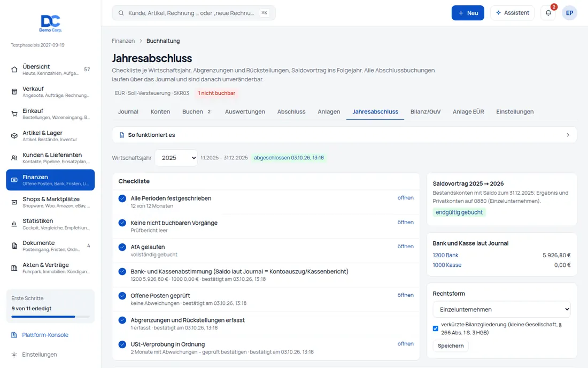The height and width of the screenshot is (368, 588).
Task: Click öffnen for Keine nicht buchbaren Vorgänge
Action: (x=405, y=222)
